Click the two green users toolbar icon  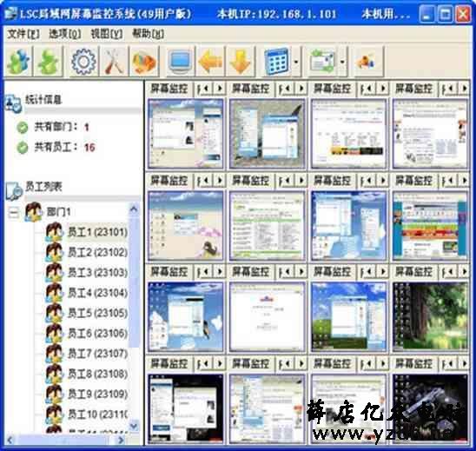pos(18,62)
